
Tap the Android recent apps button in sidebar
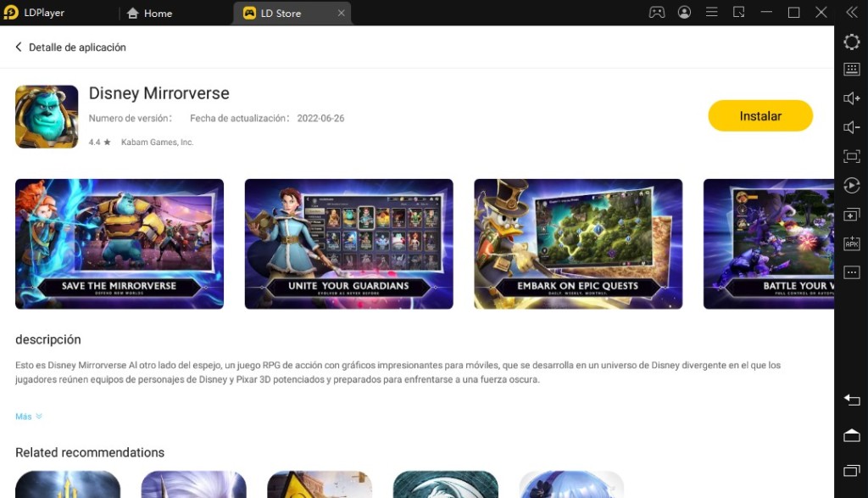[x=851, y=470]
